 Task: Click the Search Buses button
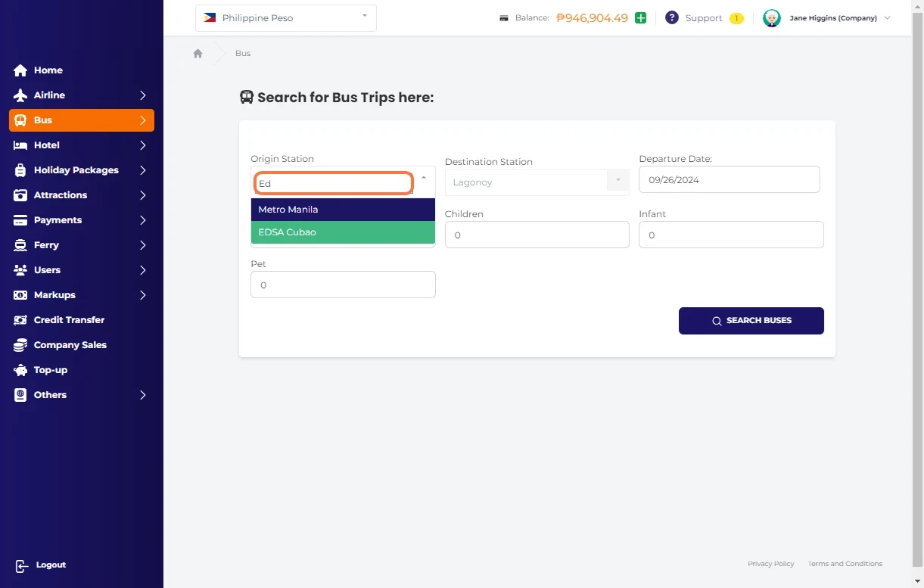pyautogui.click(x=751, y=321)
